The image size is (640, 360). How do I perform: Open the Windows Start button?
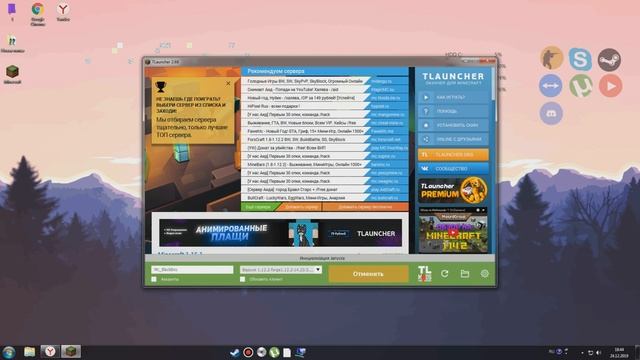point(9,352)
